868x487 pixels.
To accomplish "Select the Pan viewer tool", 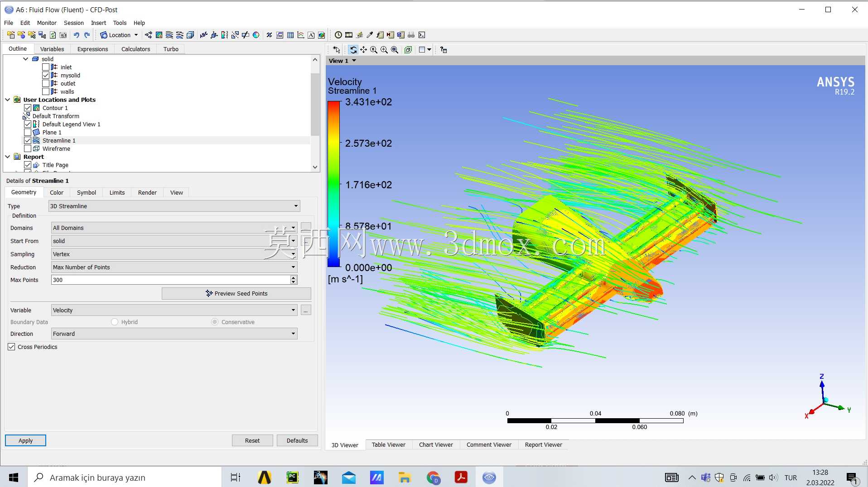I will (363, 50).
